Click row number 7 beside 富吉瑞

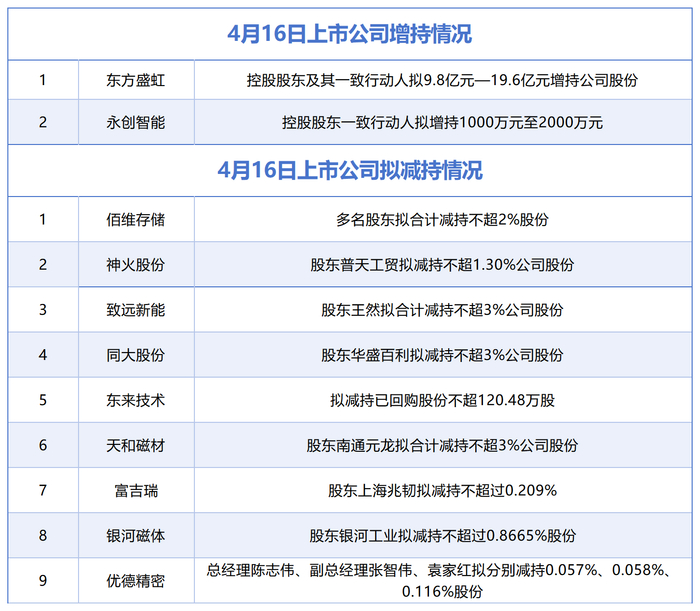[43, 490]
